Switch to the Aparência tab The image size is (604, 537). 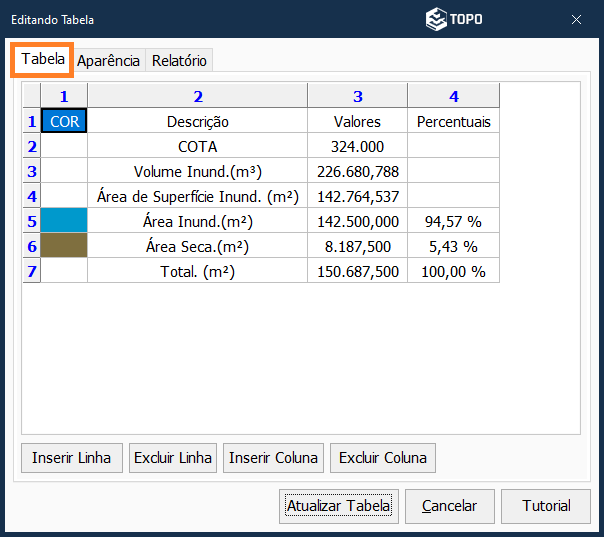(109, 60)
